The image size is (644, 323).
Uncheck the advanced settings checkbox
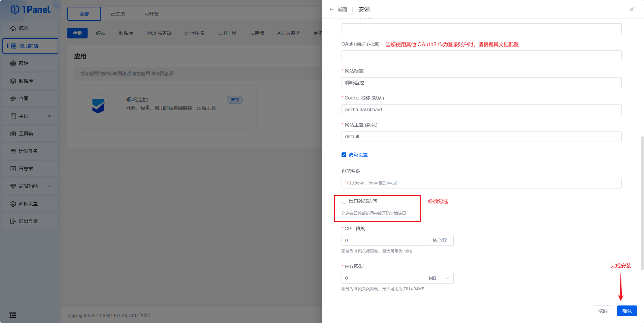[344, 155]
